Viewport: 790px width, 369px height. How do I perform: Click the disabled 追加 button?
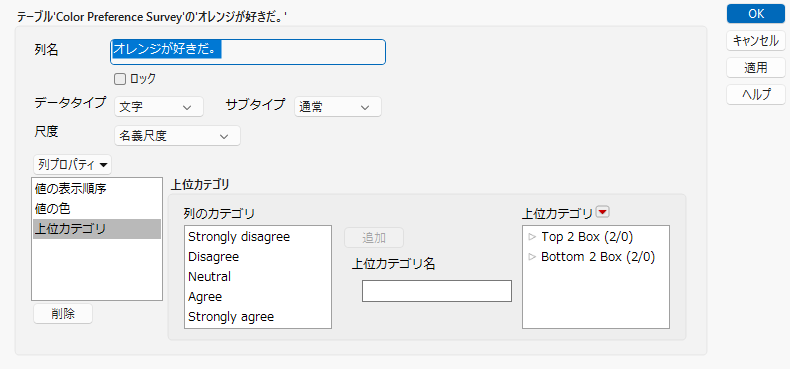pos(374,238)
